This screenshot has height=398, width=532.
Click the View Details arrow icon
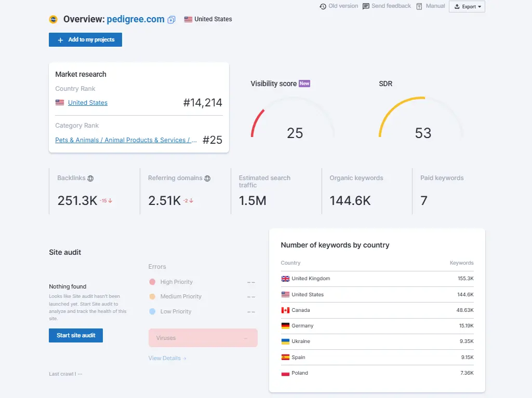click(184, 359)
